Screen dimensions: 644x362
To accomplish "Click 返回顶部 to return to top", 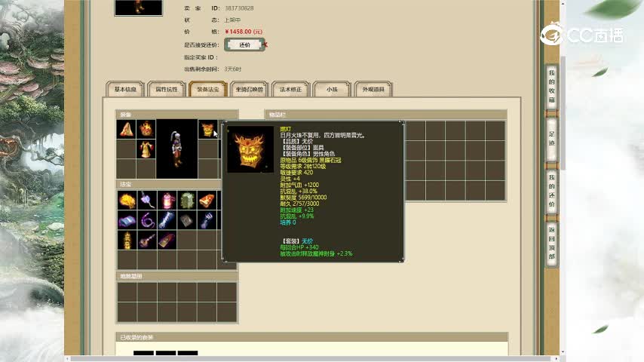I will pyautogui.click(x=551, y=243).
